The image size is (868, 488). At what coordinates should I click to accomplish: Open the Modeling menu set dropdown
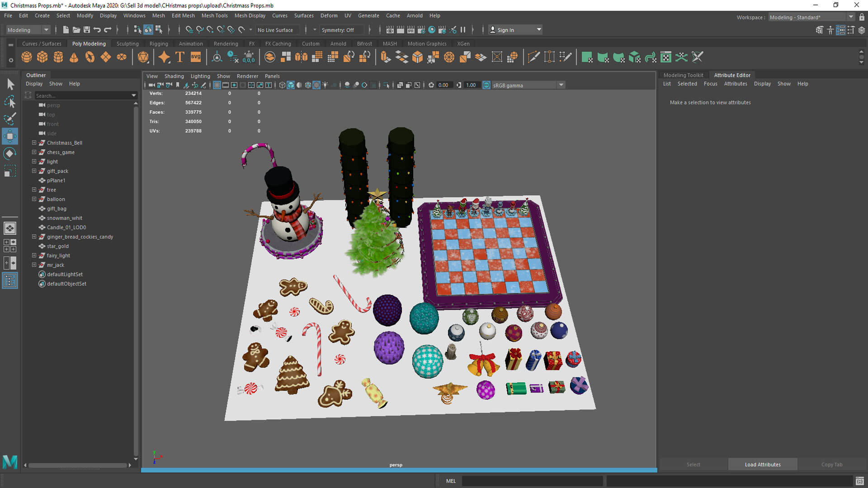[28, 30]
